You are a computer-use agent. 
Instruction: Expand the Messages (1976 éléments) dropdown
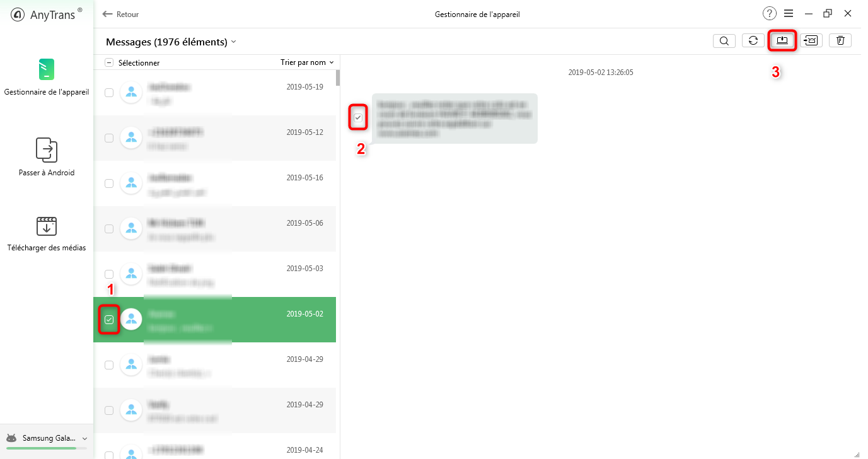click(233, 42)
